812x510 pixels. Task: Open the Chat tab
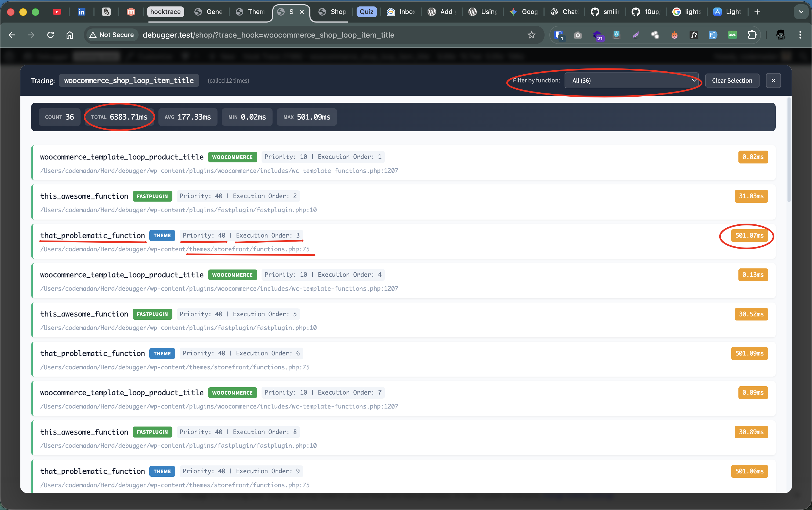pyautogui.click(x=564, y=12)
